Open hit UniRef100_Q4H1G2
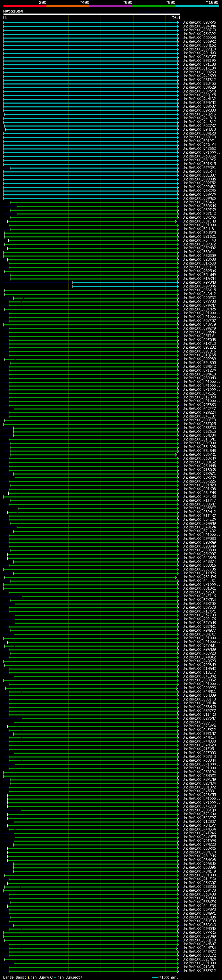 pos(199,99)
